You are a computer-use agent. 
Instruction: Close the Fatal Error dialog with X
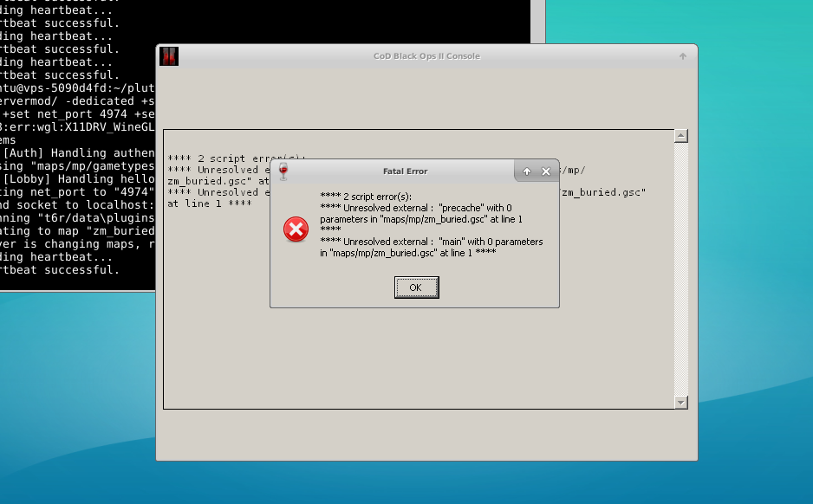click(546, 171)
